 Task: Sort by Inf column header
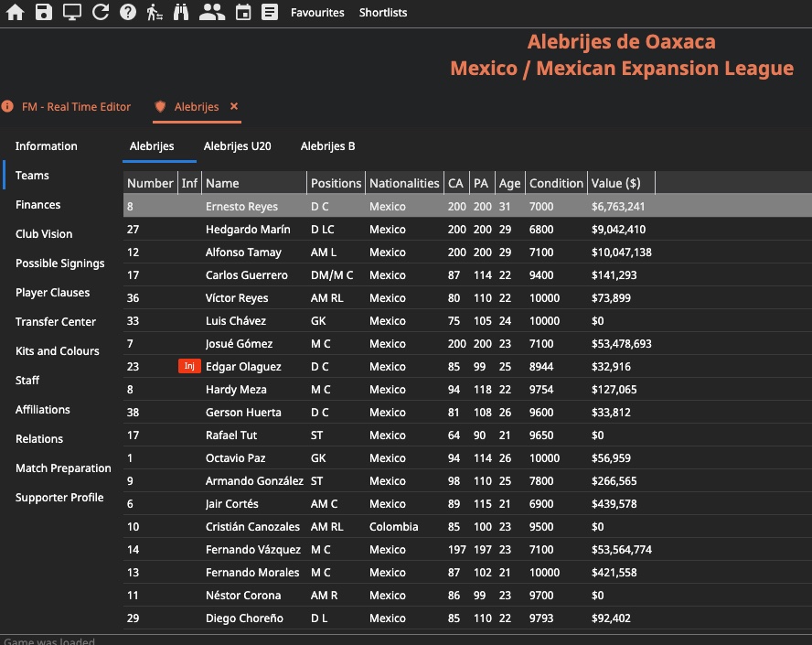pyautogui.click(x=189, y=183)
